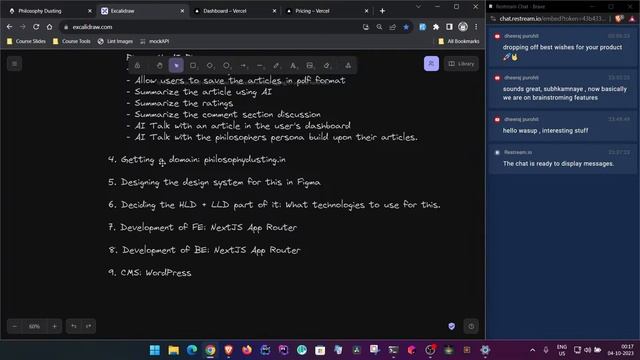This screenshot has width=640, height=360.
Task: Select the Arrow tool
Action: (x=243, y=65)
